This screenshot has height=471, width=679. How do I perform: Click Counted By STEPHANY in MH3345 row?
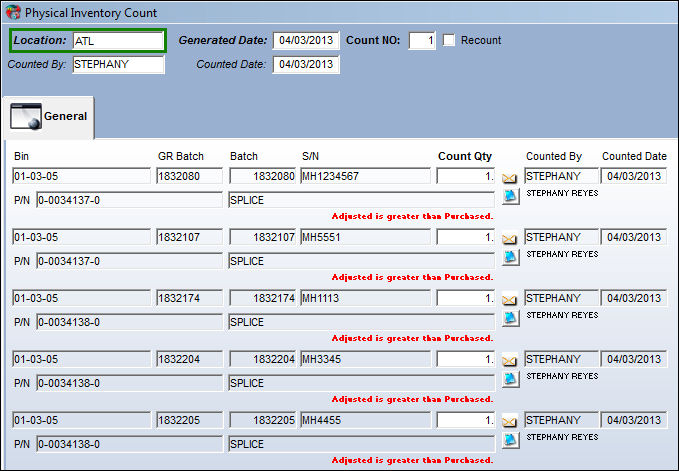561,359
